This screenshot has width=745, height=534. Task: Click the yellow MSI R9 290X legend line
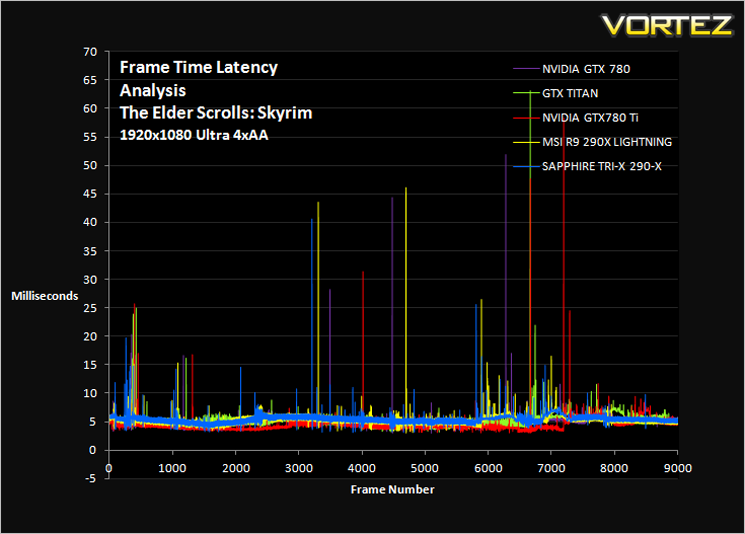click(x=526, y=142)
